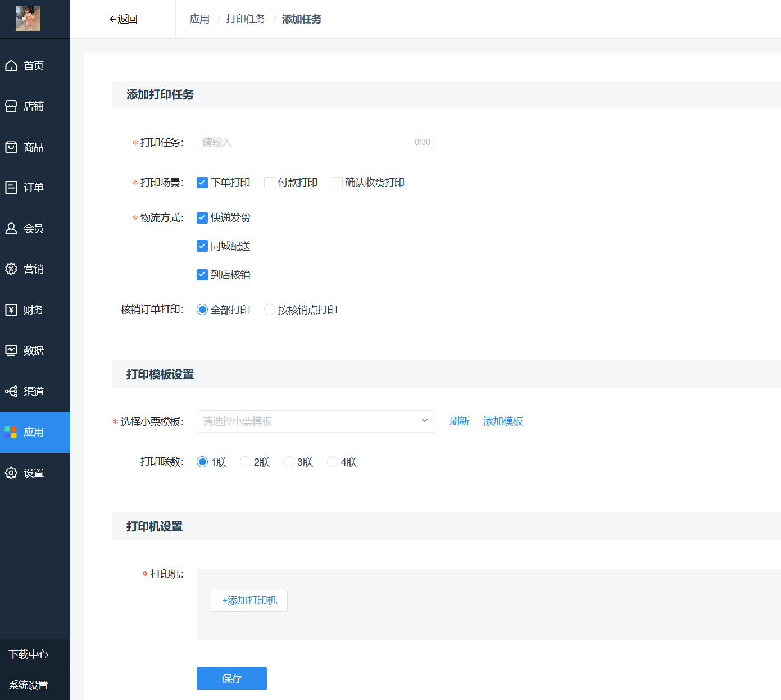
Task: Click the +添加打印机 button
Action: tap(249, 601)
